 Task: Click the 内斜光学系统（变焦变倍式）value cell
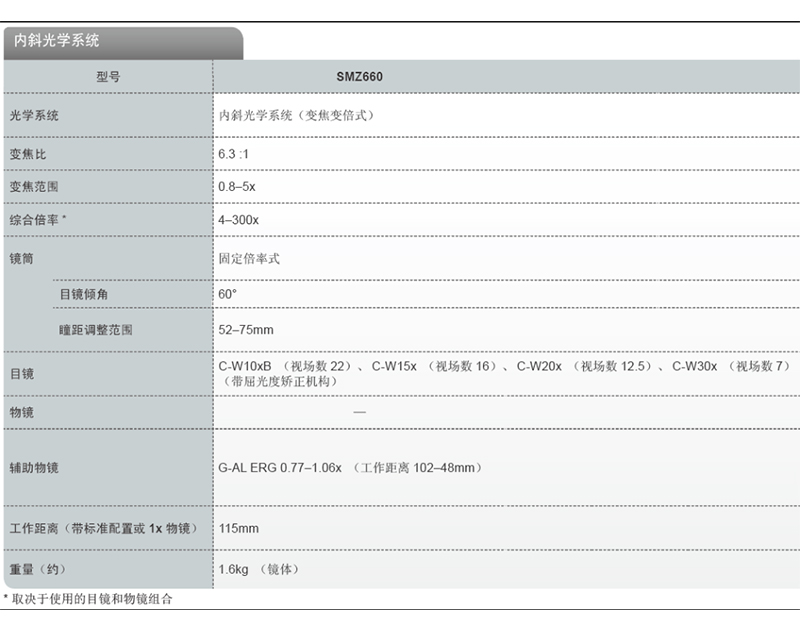pyautogui.click(x=296, y=116)
